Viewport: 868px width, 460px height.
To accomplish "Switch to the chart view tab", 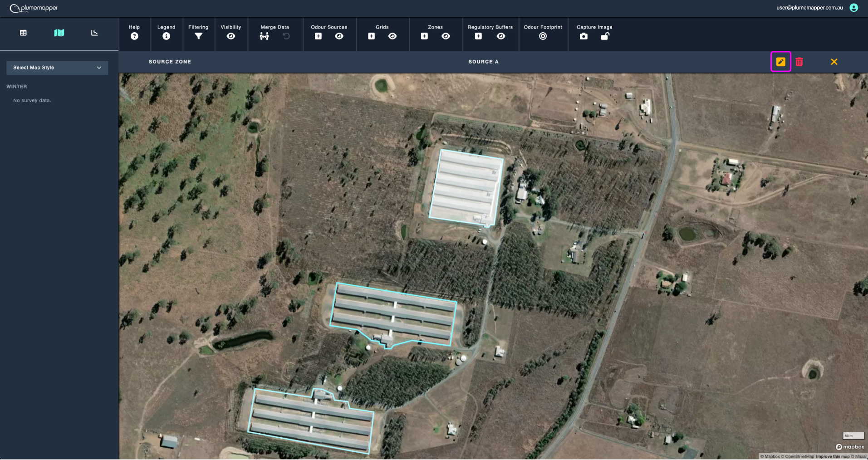I will pyautogui.click(x=94, y=33).
